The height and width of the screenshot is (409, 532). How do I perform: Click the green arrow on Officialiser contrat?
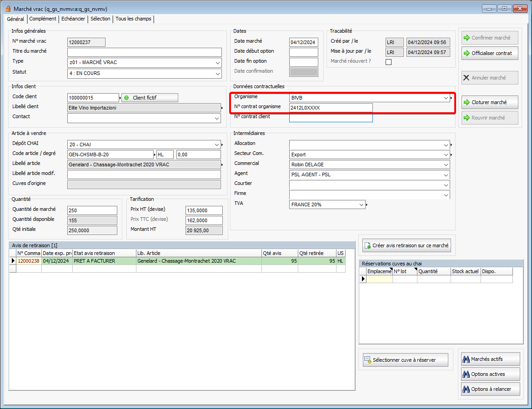click(466, 53)
